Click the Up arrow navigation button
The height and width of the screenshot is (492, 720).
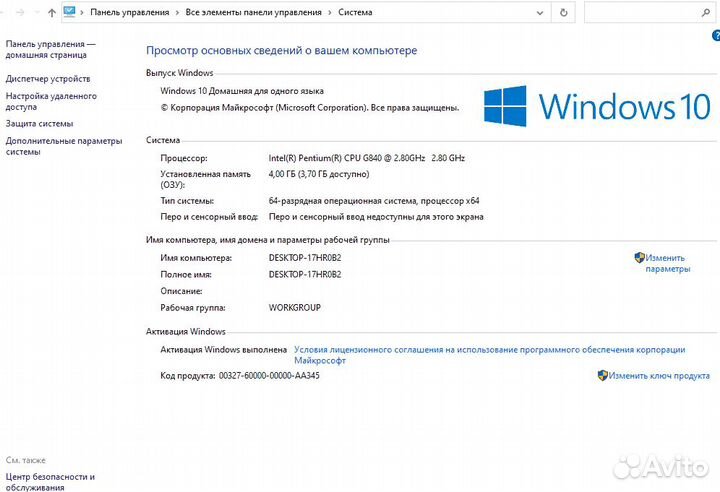click(x=51, y=13)
